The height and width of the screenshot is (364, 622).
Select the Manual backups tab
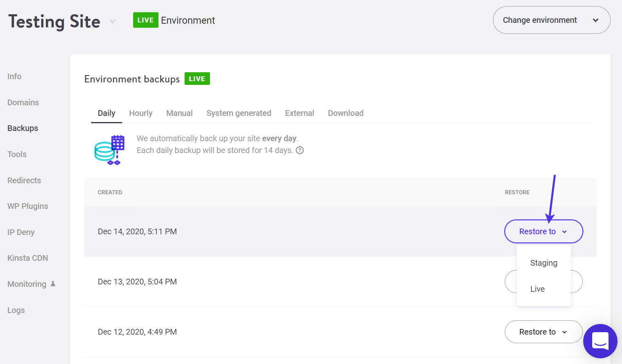179,113
